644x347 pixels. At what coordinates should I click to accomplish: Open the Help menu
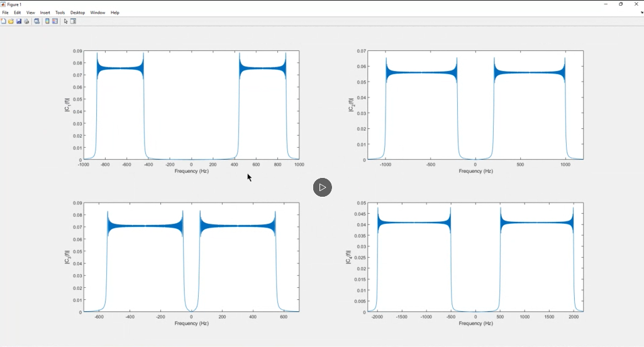pos(115,13)
